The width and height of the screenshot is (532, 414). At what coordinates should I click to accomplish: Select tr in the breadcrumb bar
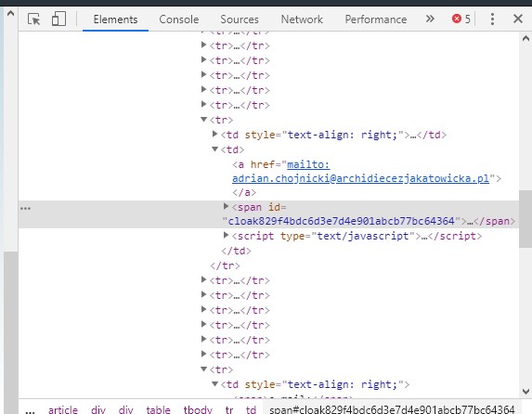pyautogui.click(x=229, y=409)
